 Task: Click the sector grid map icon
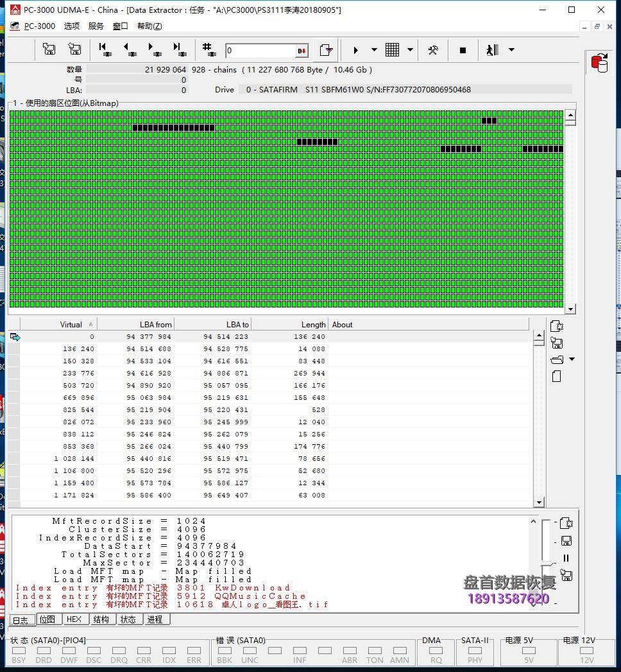pos(392,50)
